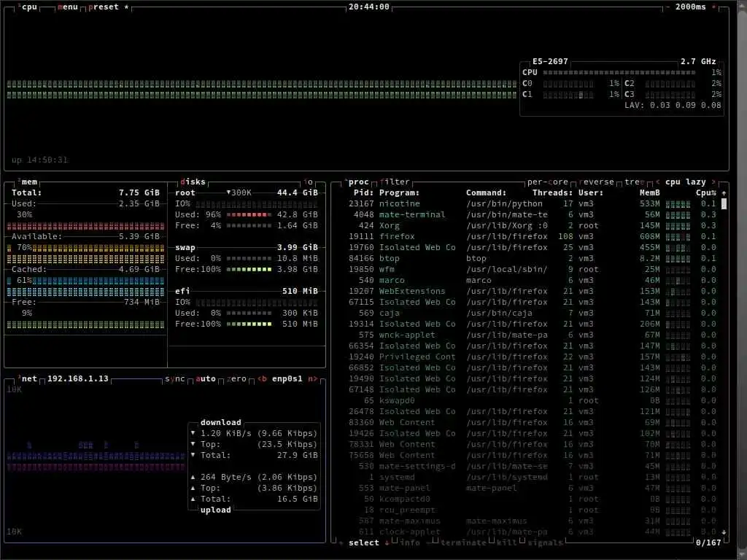Image resolution: width=747 pixels, height=560 pixels.
Task: Click the clock showing 20:44:00
Action: 368,7
